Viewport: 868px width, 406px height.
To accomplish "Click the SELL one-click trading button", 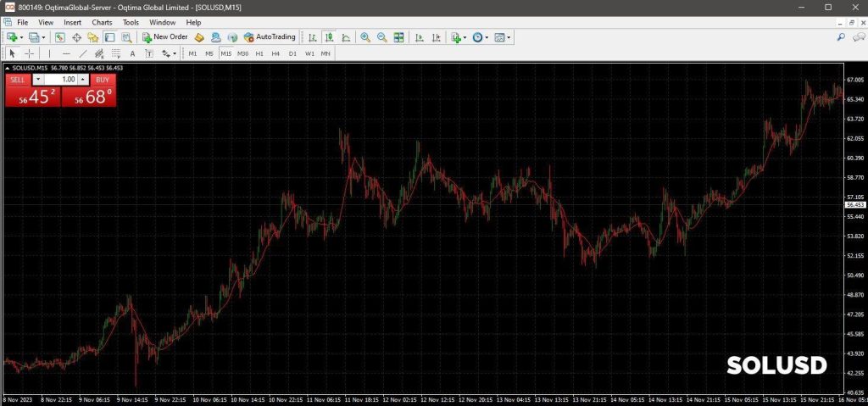I will pos(18,79).
